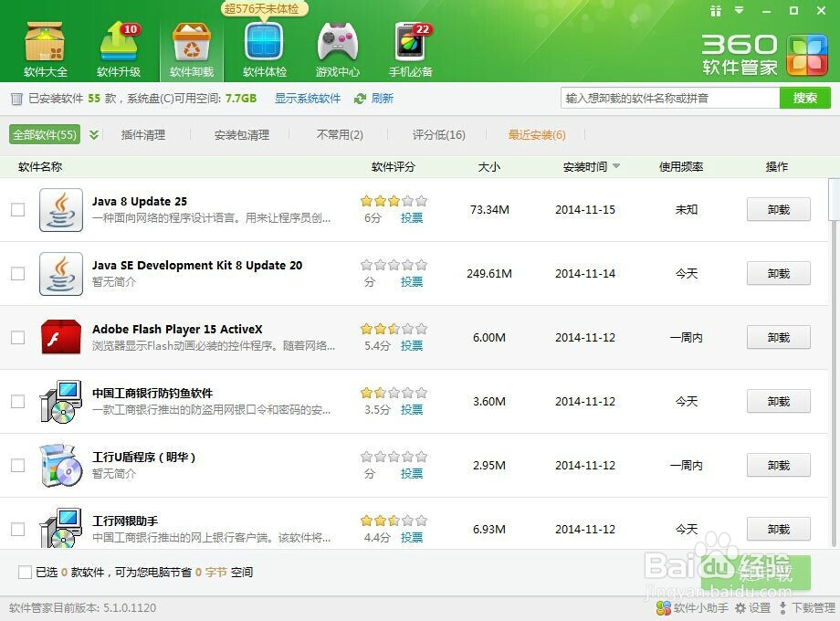Click 投票 link for Java 8 Update 25
This screenshot has width=840, height=621.
click(412, 218)
